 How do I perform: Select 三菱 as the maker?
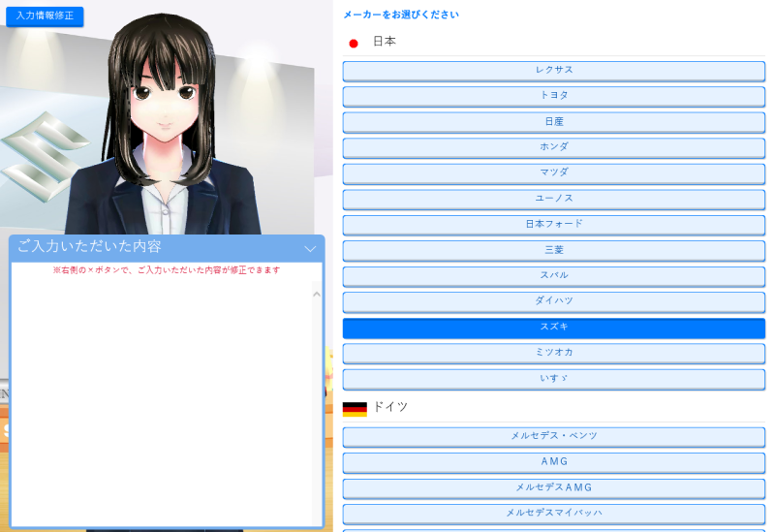click(553, 251)
